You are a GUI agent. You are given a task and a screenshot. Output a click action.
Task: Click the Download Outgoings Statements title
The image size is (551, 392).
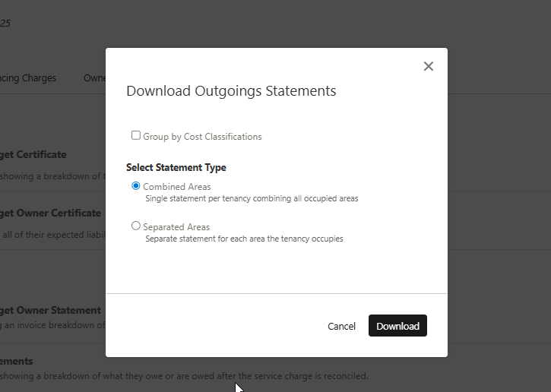click(231, 91)
